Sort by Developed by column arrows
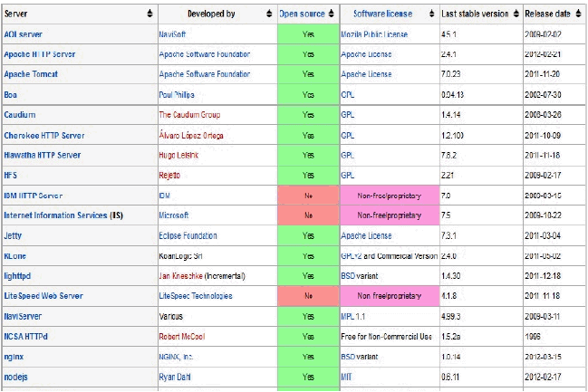 point(269,14)
